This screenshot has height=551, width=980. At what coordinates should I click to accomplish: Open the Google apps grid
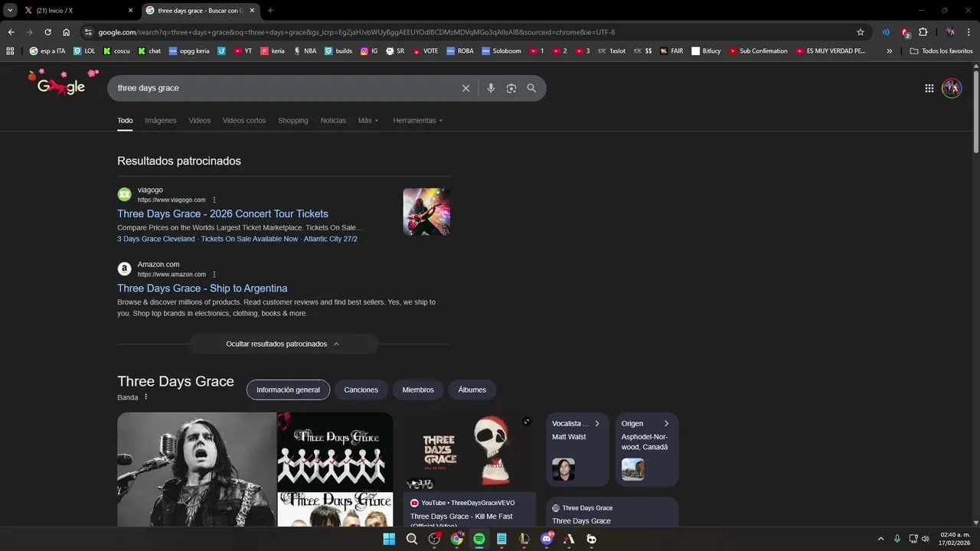click(x=929, y=88)
